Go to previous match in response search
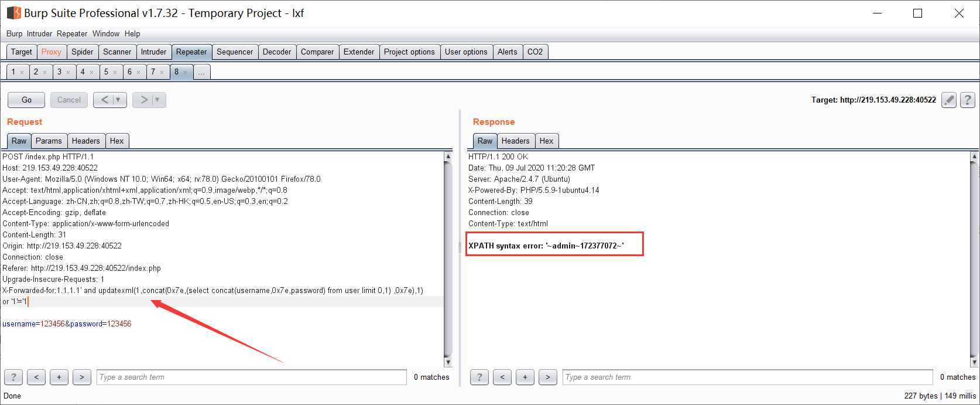The width and height of the screenshot is (980, 405). click(502, 377)
